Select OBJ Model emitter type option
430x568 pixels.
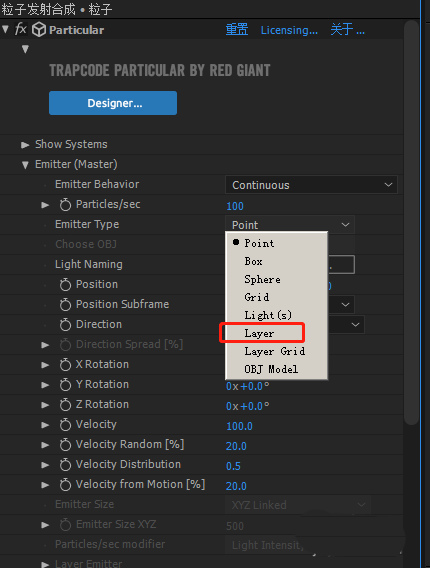pyautogui.click(x=271, y=369)
